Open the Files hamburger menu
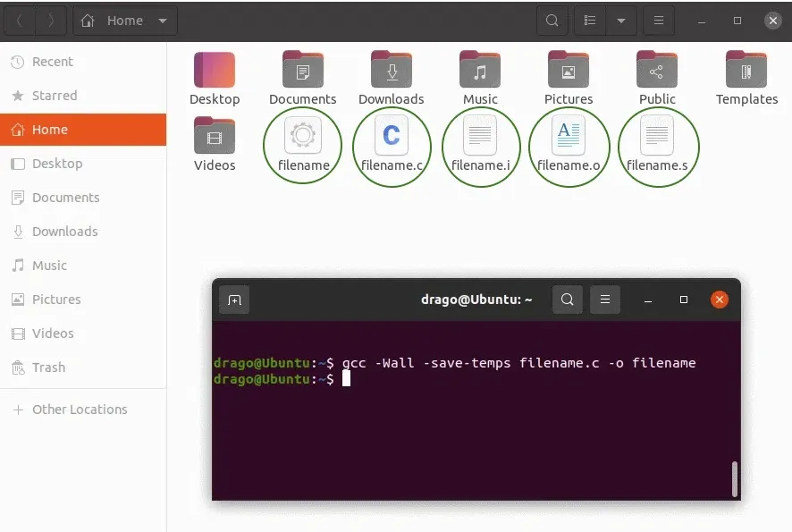This screenshot has width=792, height=532. (x=659, y=21)
